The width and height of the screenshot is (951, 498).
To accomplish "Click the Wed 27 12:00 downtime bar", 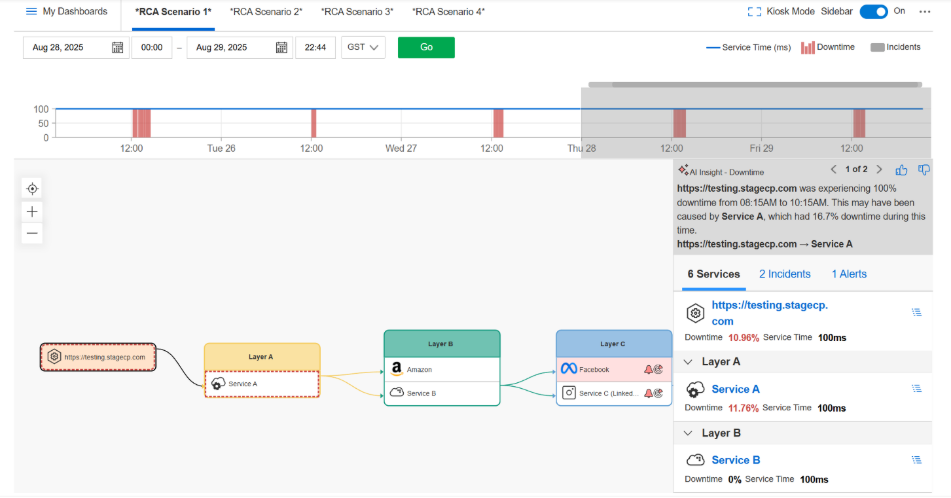I will click(x=498, y=123).
